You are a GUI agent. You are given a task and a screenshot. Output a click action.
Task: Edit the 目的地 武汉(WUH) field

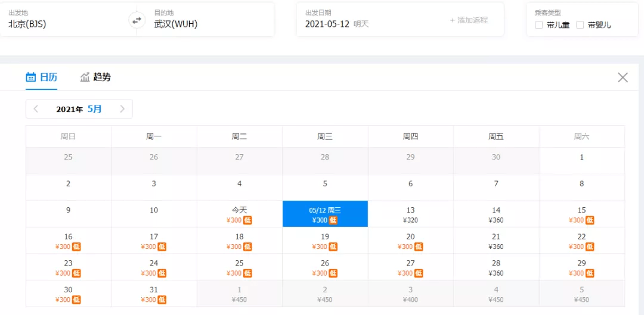click(x=205, y=19)
